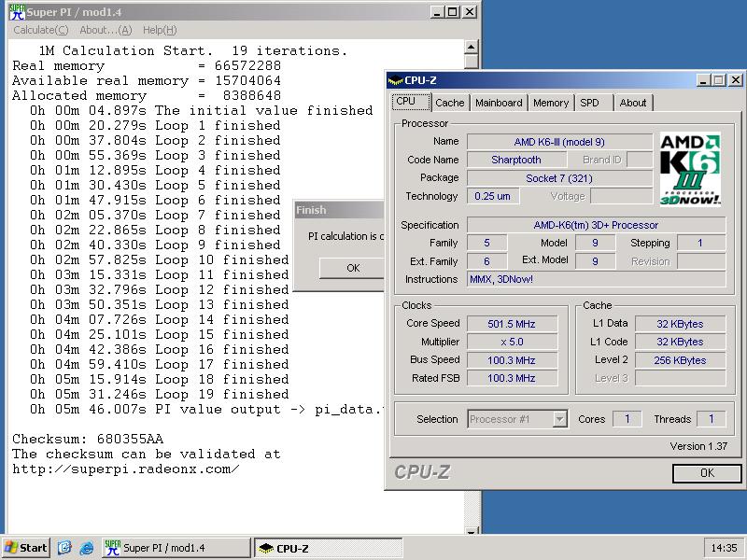Click the Super PI title bar icon

pyautogui.click(x=17, y=12)
